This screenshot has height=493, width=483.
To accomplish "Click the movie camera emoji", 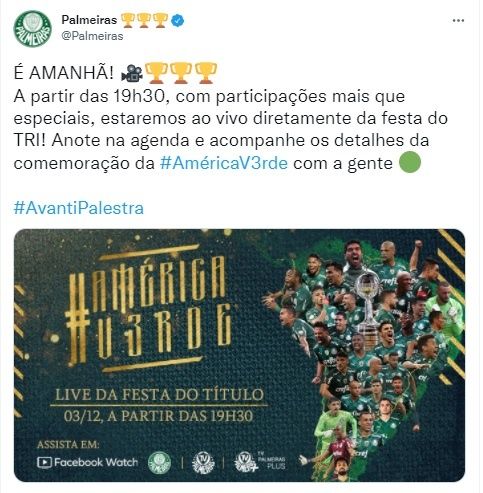I will (x=132, y=73).
